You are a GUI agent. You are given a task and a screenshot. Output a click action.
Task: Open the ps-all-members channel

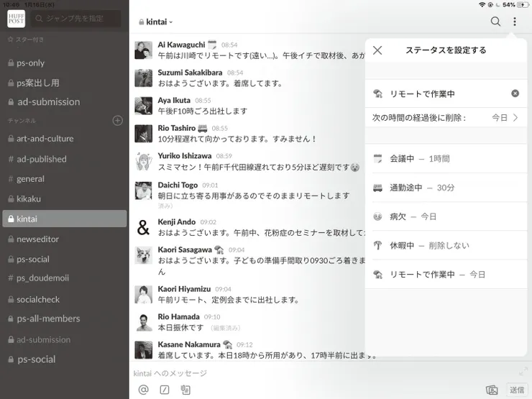click(65, 318)
